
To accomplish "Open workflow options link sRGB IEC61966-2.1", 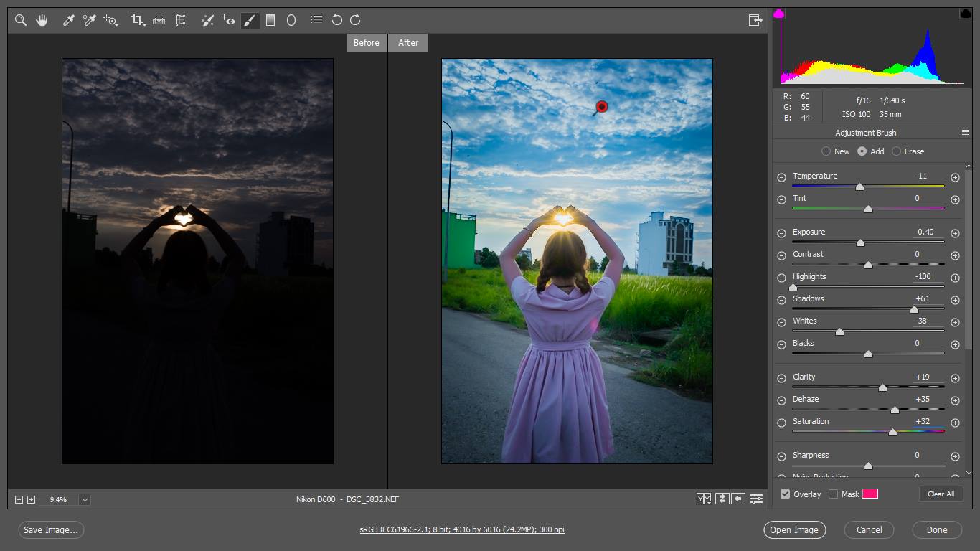I will [462, 529].
